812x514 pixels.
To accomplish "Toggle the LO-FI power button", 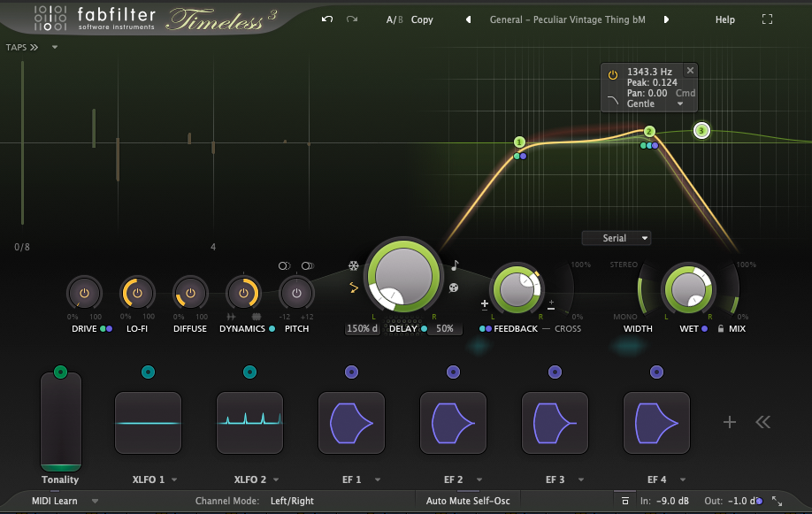I will coord(137,293).
